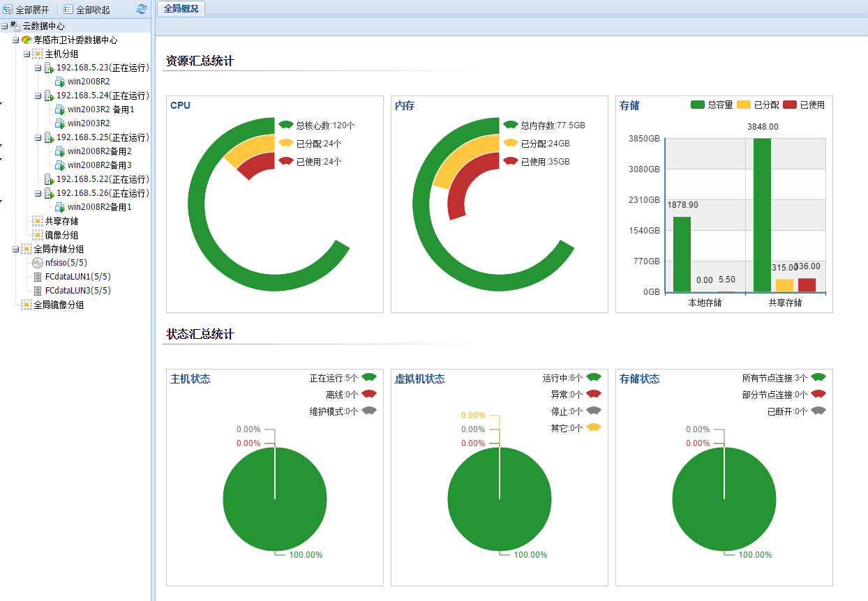Image resolution: width=868 pixels, height=601 pixels.
Task: Click the 全部展开 button
Action: [27, 10]
